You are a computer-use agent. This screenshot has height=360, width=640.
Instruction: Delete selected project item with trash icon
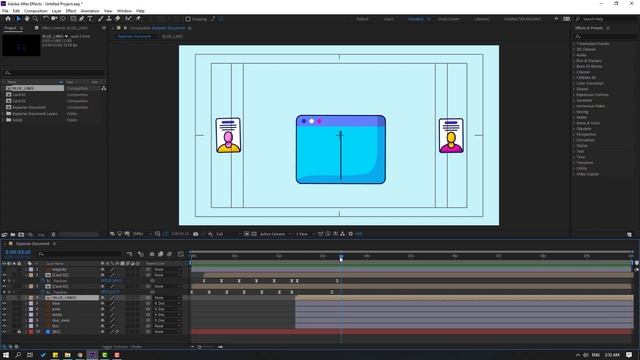coord(53,235)
